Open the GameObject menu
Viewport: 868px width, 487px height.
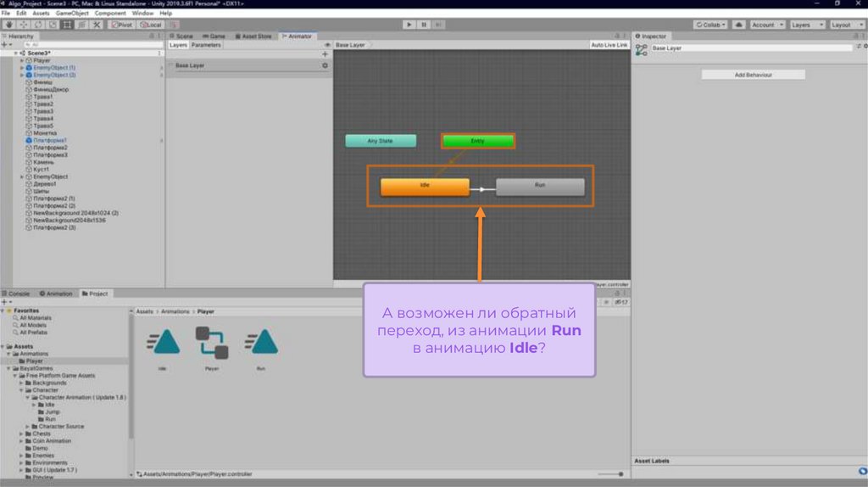pyautogui.click(x=72, y=14)
